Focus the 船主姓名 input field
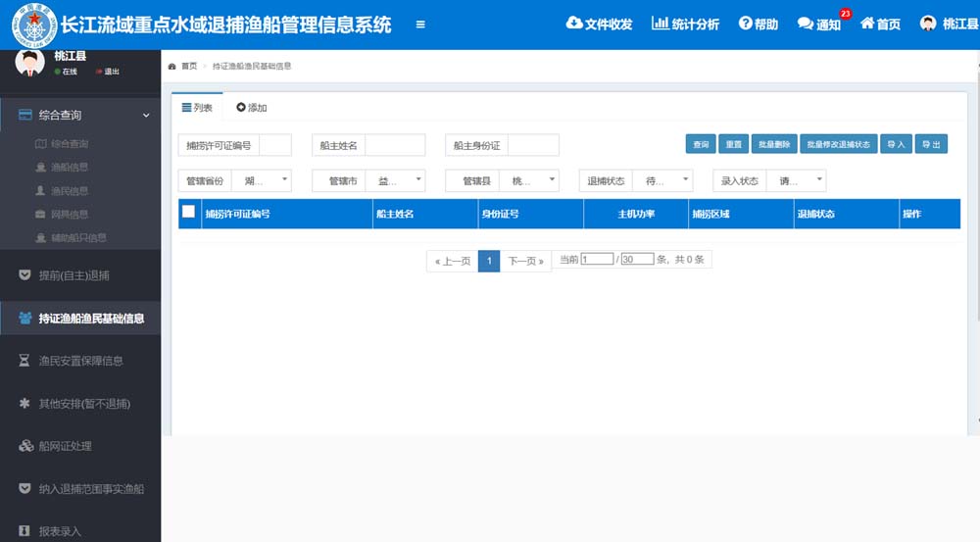 395,145
